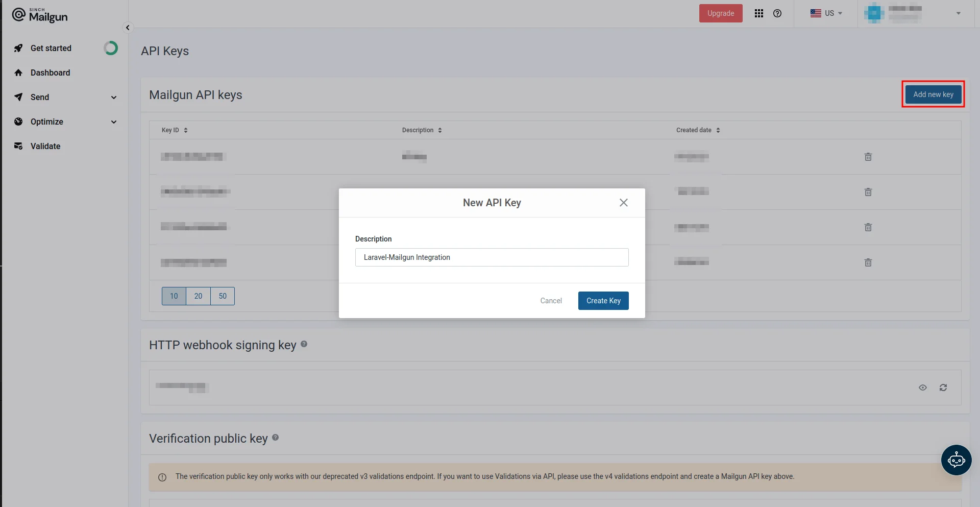Expand the Send menu chevron
This screenshot has width=980, height=507.
(114, 98)
